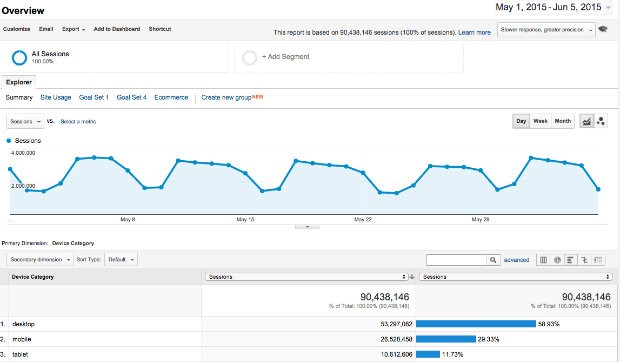Open the Sort Type Default dropdown
Viewport: 620px width, 362px height.
(121, 260)
